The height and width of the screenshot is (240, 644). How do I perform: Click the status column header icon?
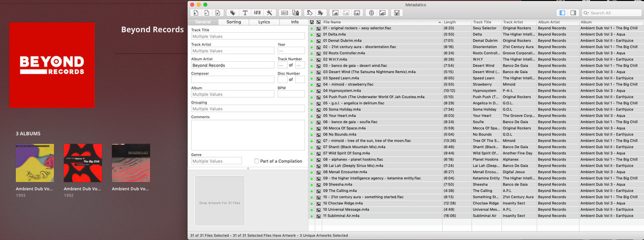pyautogui.click(x=312, y=22)
